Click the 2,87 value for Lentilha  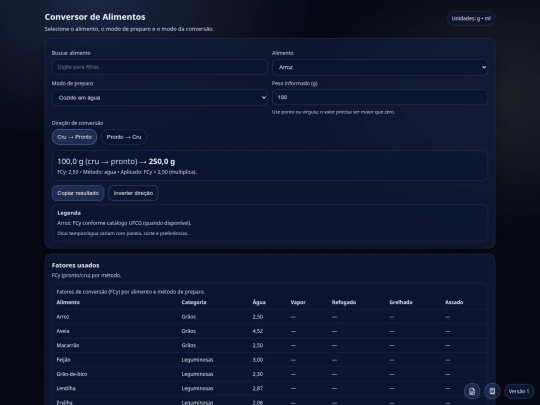click(258, 388)
